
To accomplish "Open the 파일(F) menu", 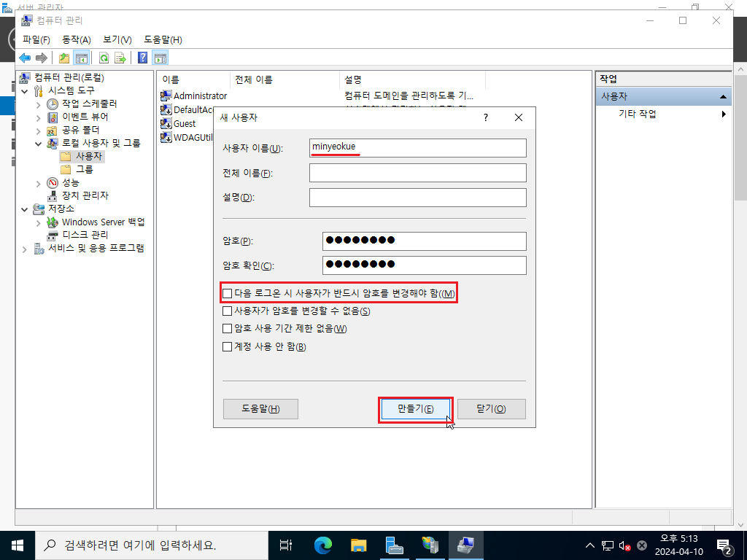I will coord(36,40).
